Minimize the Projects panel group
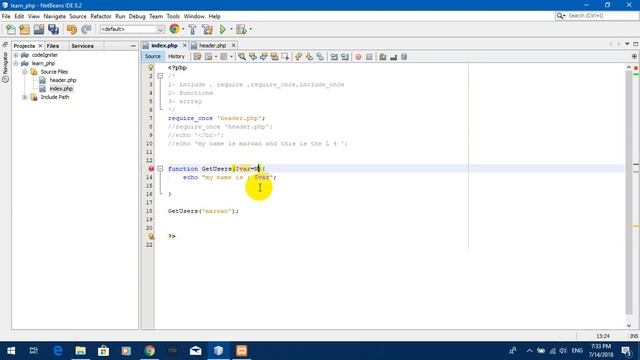This screenshot has height=360, width=640. point(133,46)
